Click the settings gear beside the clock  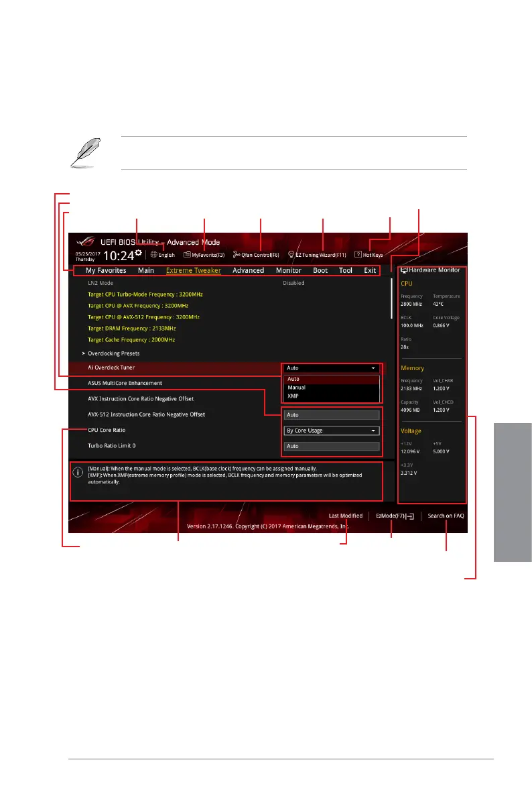click(x=139, y=253)
